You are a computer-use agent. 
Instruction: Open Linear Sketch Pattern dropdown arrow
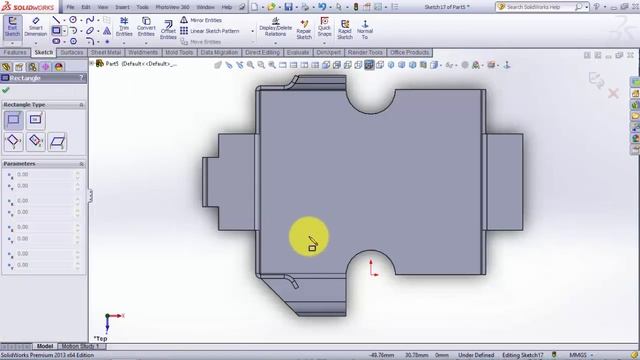click(x=252, y=31)
